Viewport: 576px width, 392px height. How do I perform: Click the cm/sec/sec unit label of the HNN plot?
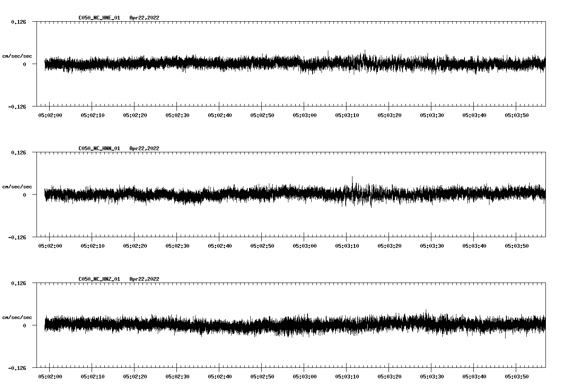coord(17,187)
